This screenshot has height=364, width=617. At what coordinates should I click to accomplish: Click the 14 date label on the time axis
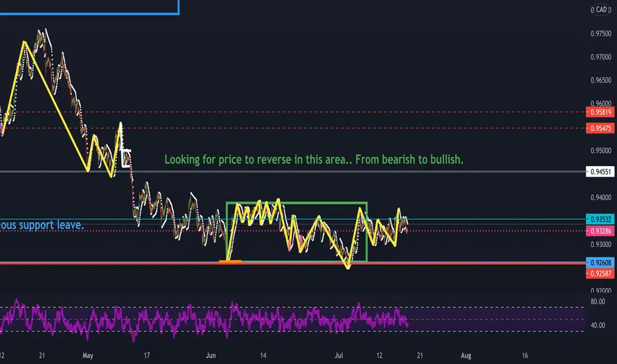(x=263, y=355)
